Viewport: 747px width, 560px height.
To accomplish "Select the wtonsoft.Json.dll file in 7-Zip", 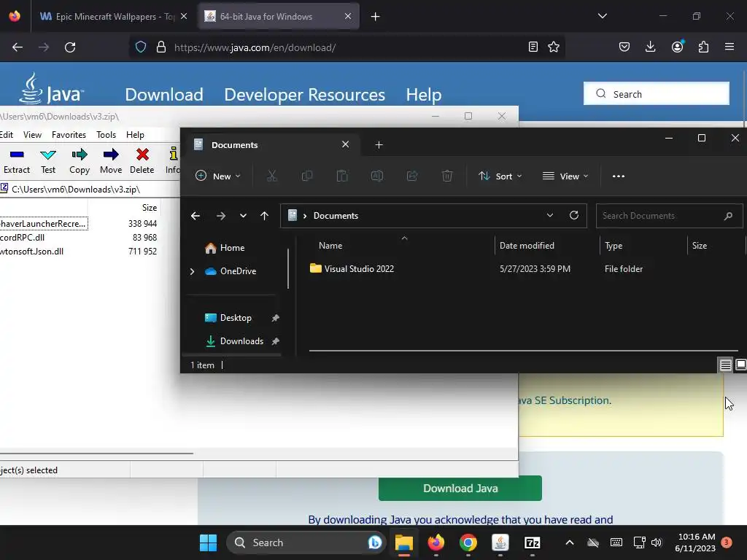I will click(31, 252).
